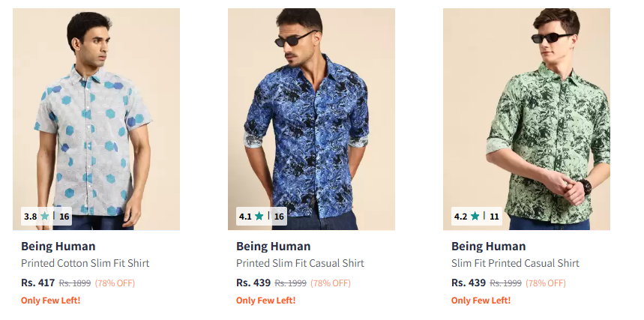
Task: Click the struck-through Rs. 1899 original price
Action: click(75, 283)
